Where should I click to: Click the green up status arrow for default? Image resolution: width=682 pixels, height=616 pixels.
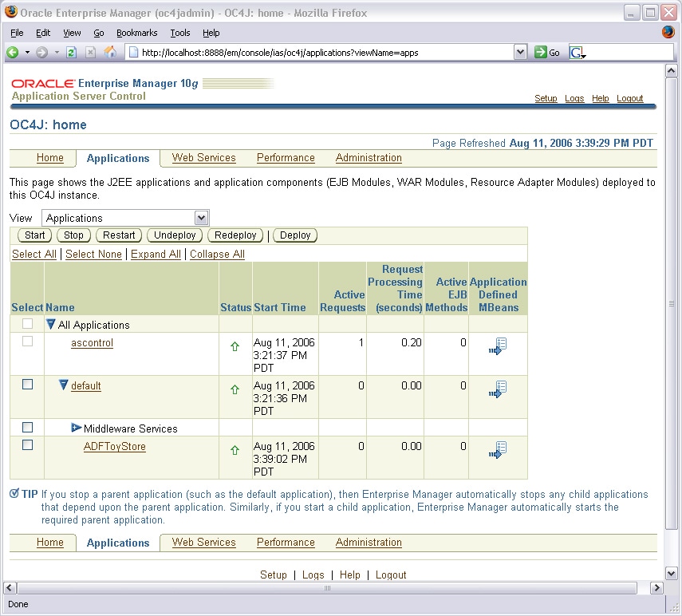coord(235,389)
